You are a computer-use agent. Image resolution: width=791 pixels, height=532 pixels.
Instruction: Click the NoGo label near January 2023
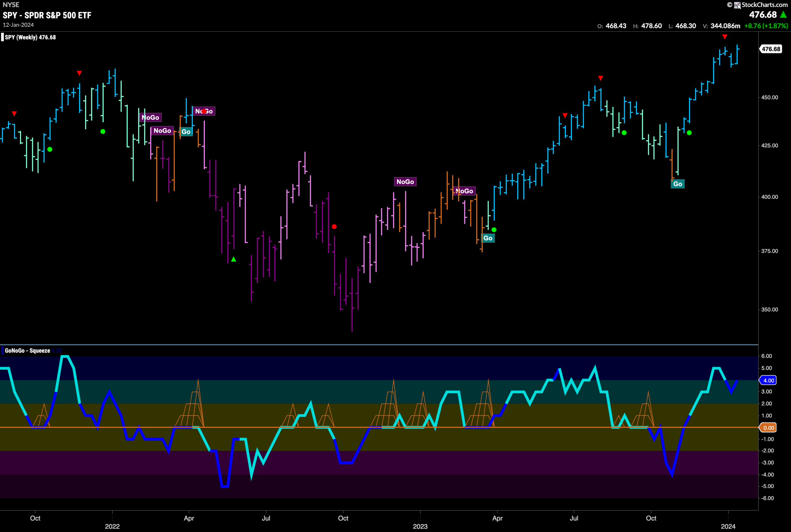tap(405, 182)
